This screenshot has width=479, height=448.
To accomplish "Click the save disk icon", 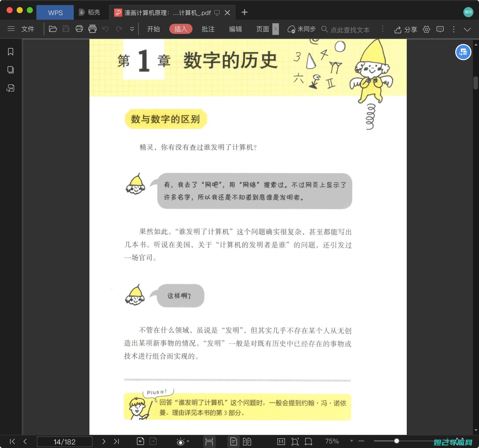I will [x=66, y=29].
